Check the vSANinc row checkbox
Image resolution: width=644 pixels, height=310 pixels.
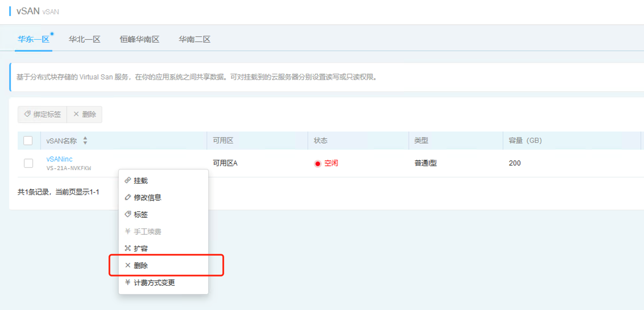coord(28,163)
